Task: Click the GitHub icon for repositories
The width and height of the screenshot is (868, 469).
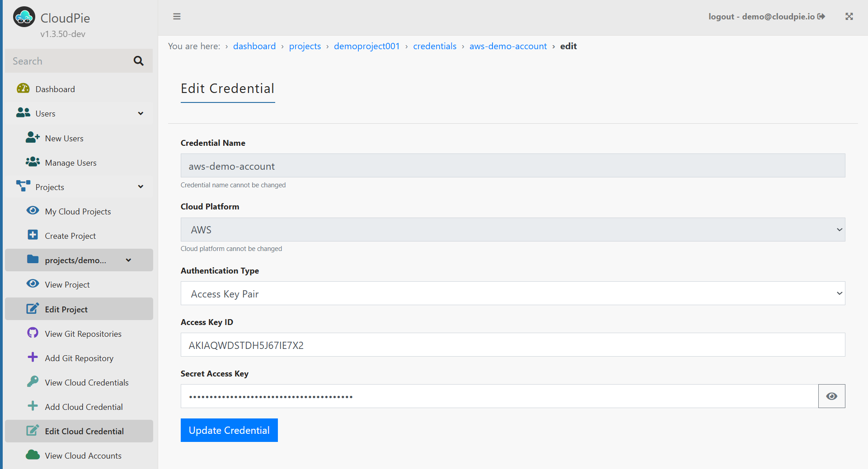Action: (33, 333)
